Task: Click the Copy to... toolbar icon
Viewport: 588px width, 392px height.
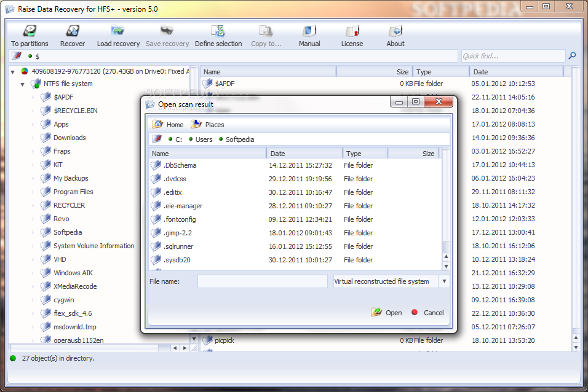Action: [x=266, y=31]
